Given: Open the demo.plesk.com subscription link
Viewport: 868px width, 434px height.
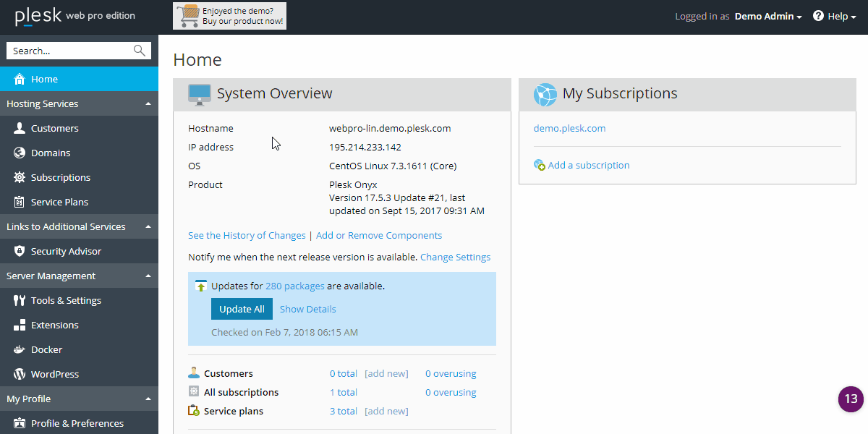Looking at the screenshot, I should pos(569,128).
